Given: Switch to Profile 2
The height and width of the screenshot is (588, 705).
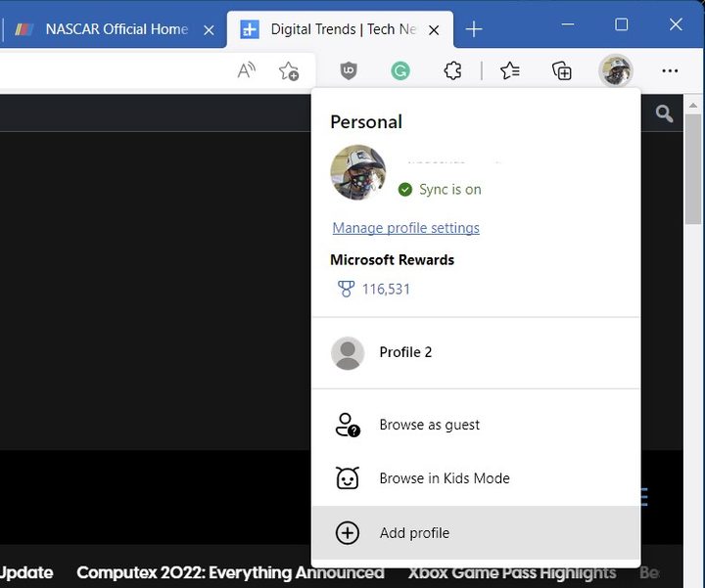Looking at the screenshot, I should coord(476,352).
